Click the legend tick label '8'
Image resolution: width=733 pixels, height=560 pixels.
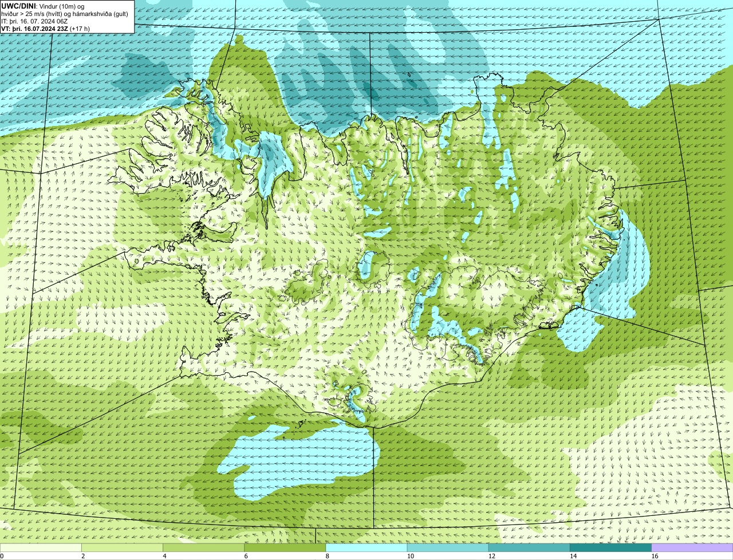327,556
